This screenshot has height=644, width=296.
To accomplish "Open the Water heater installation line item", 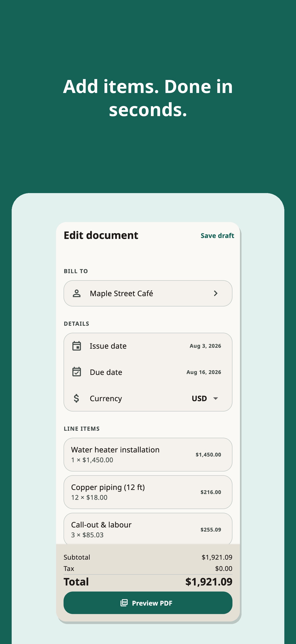I will tap(148, 454).
